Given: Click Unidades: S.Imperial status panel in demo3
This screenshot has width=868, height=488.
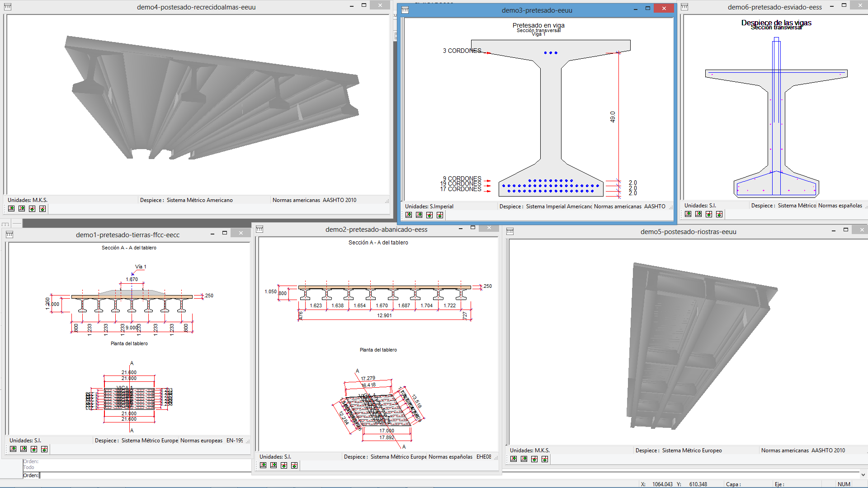Looking at the screenshot, I should click(429, 206).
